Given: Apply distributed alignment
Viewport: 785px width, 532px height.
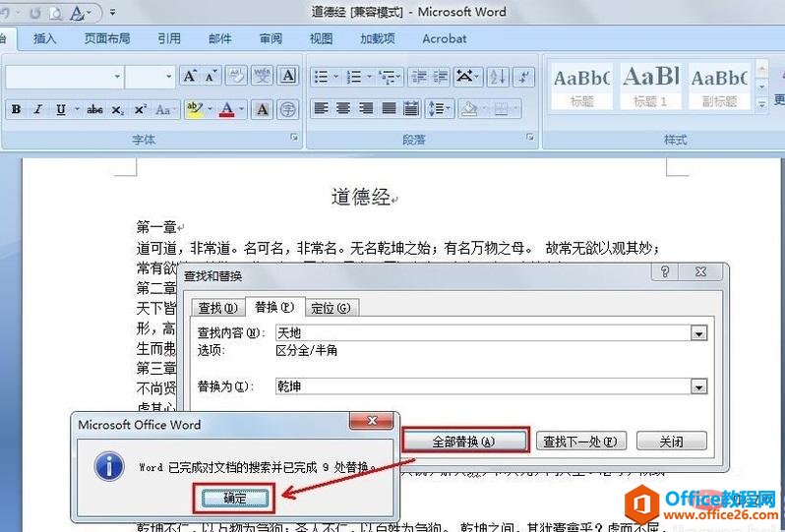Looking at the screenshot, I should point(411,108).
